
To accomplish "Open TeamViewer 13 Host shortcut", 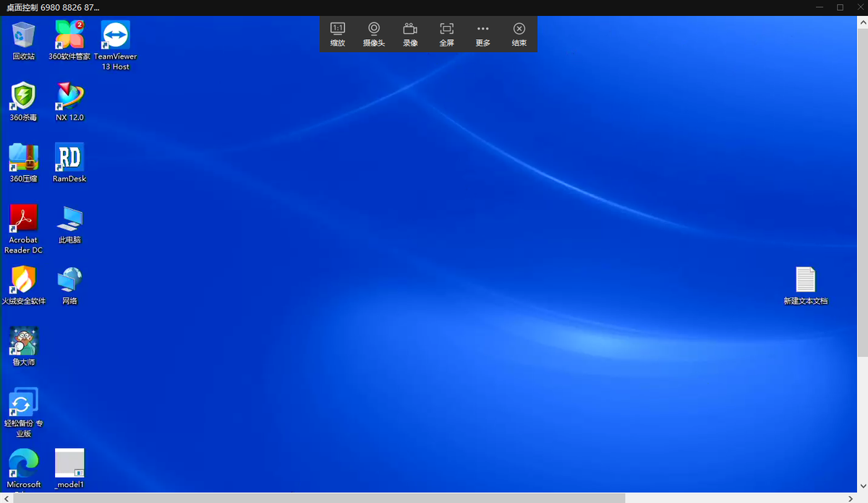I will pyautogui.click(x=116, y=46).
